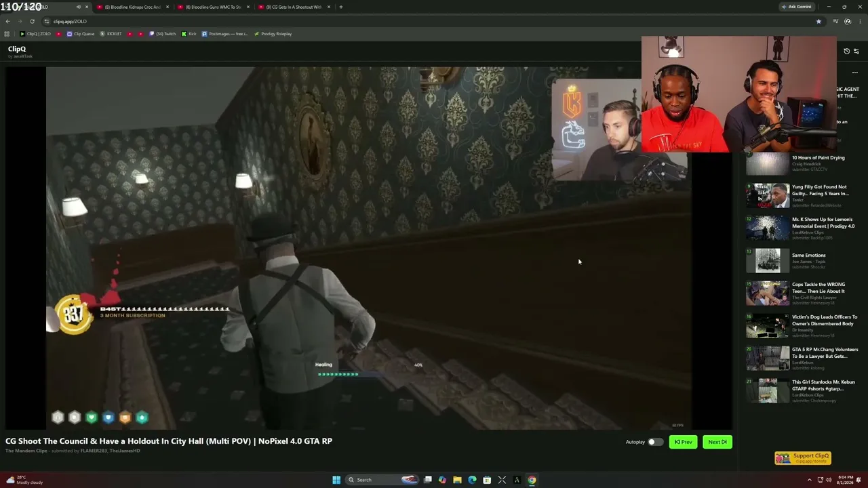Open the Chrome profile avatar
Viewport: 868px width, 488px height.
pyautogui.click(x=848, y=21)
